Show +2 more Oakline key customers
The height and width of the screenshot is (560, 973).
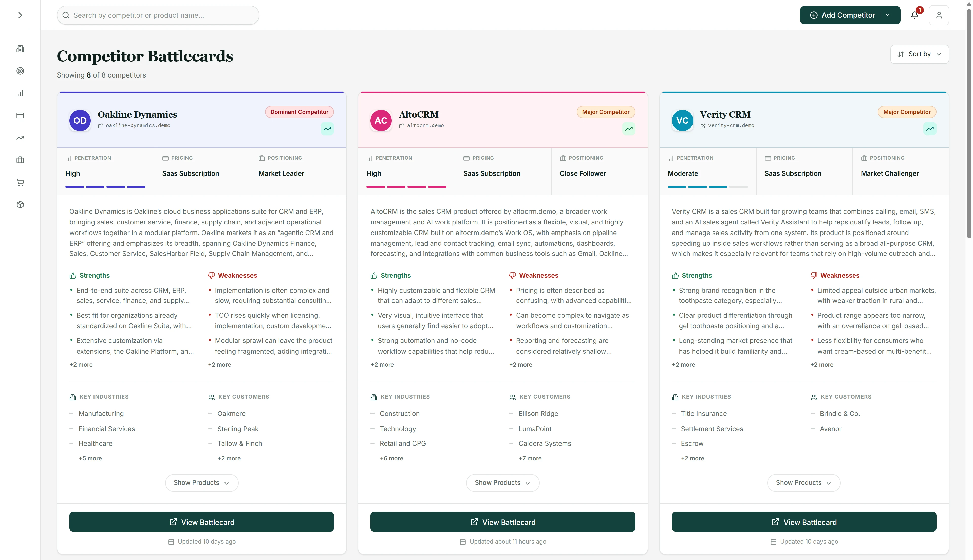(229, 458)
